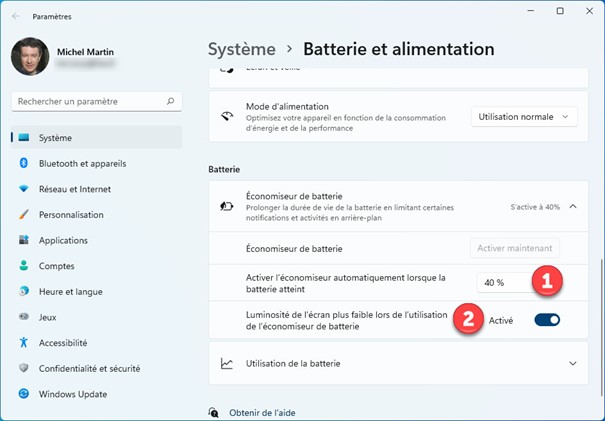Expand the Utilisation de la batterie section
The width and height of the screenshot is (605, 421).
coord(573,363)
